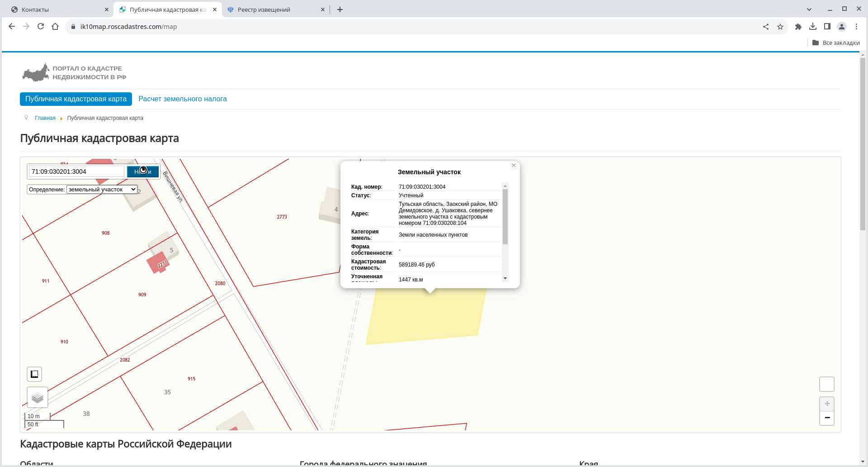Viewport: 868px width, 467px height.
Task: Reload the current page
Action: [x=41, y=27]
